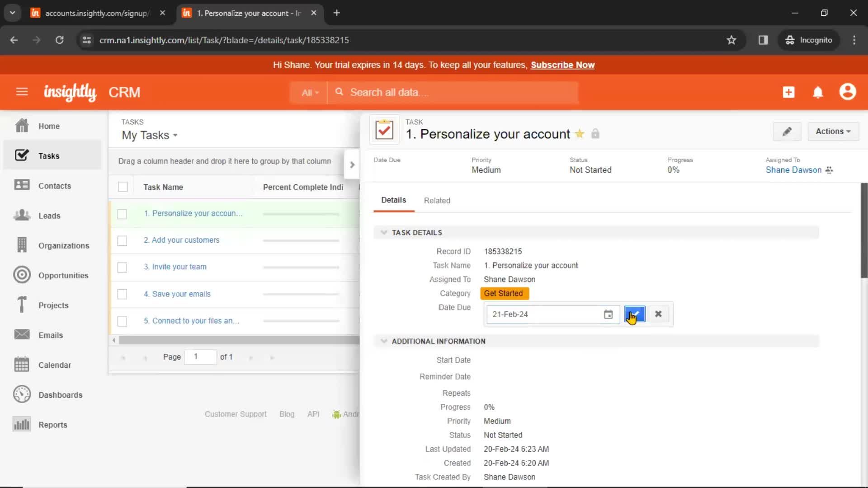
Task: Check the box for Personalize your account
Action: [x=122, y=214]
